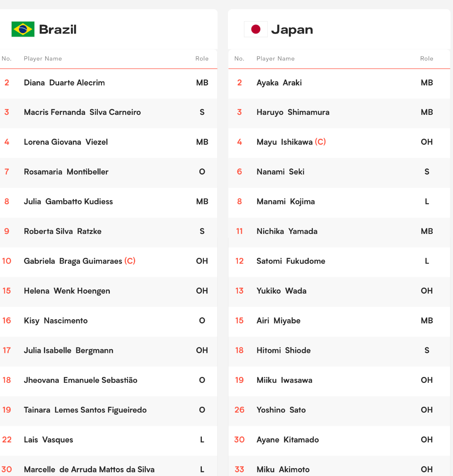This screenshot has height=476, width=453.
Task: Select Nanami Seki in Japan roster
Action: (x=339, y=172)
